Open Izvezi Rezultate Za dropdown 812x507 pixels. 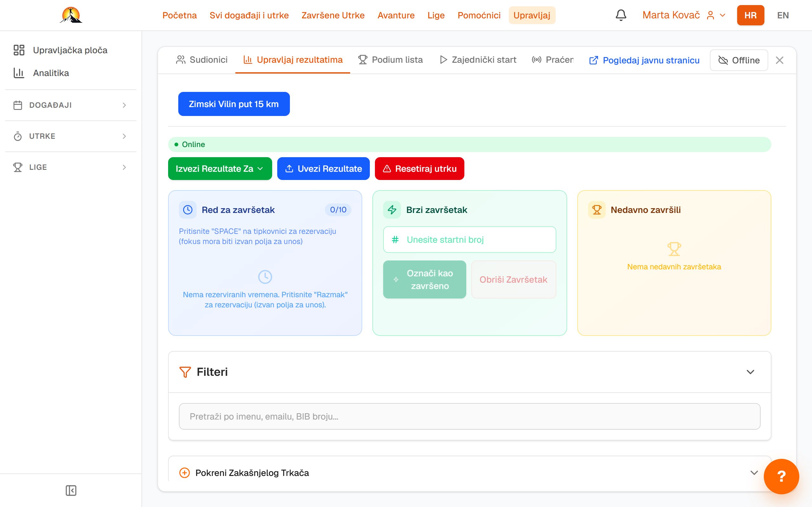(x=220, y=169)
